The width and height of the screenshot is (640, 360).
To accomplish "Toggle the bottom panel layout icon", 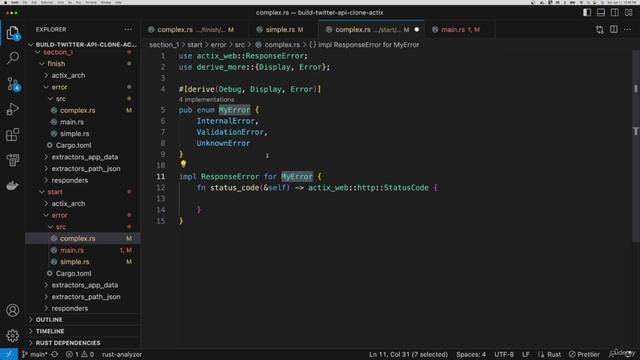I will pos(601,12).
